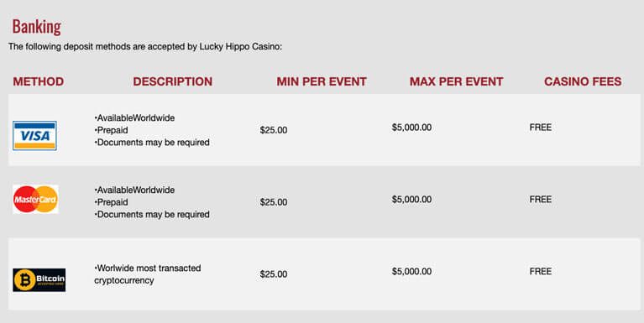Click the METHOD column header
Viewport: 644px width, 323px height.
[38, 81]
